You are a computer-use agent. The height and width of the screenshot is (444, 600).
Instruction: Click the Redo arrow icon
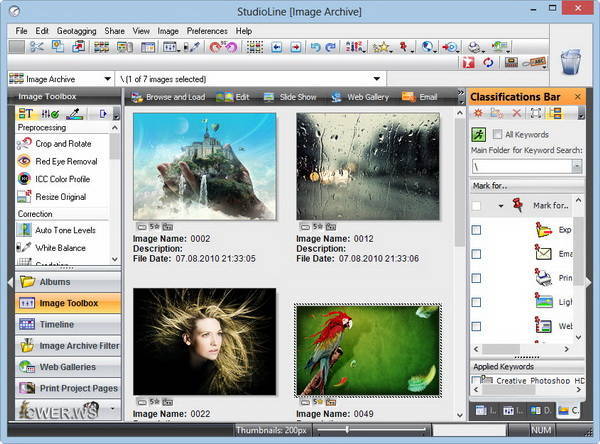point(330,47)
